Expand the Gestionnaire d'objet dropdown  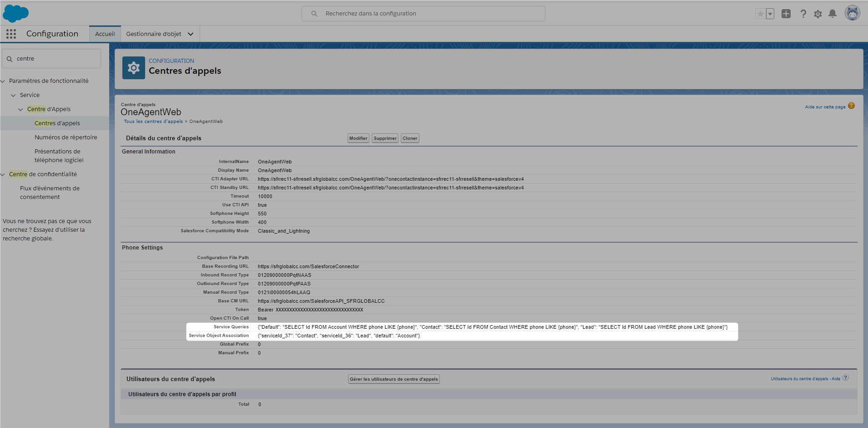pos(191,34)
